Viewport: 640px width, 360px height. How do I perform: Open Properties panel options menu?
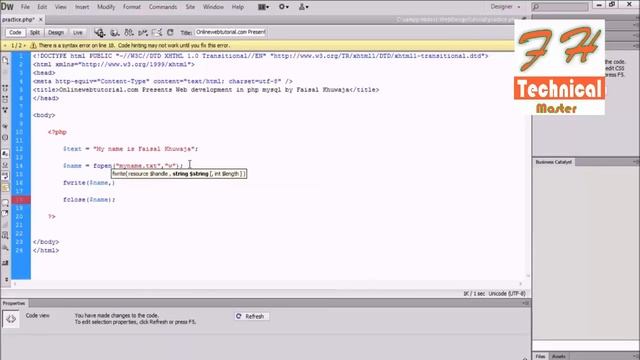point(525,303)
